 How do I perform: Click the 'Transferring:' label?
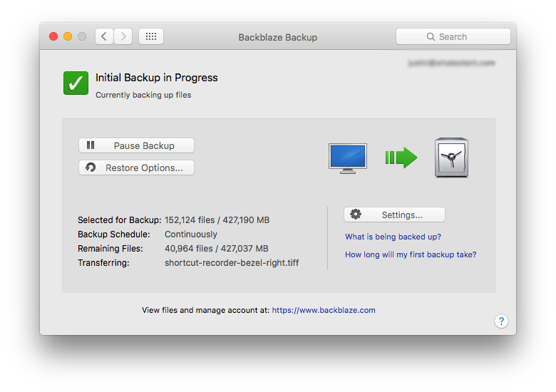103,262
